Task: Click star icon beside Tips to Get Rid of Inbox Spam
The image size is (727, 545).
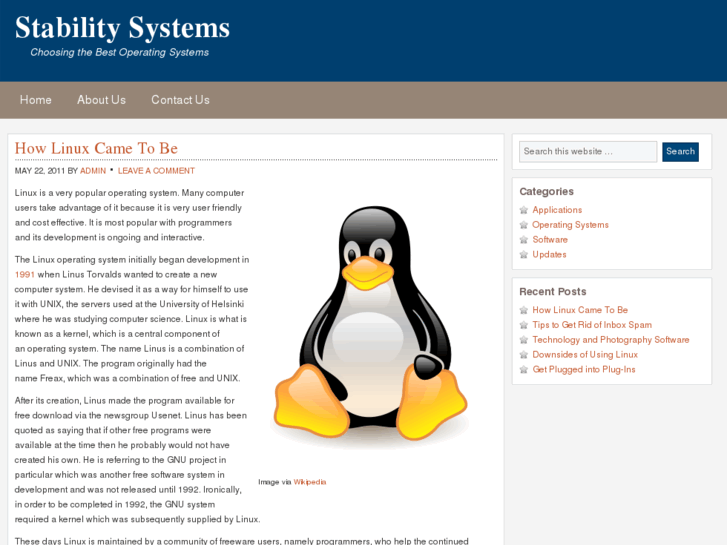Action: click(523, 325)
